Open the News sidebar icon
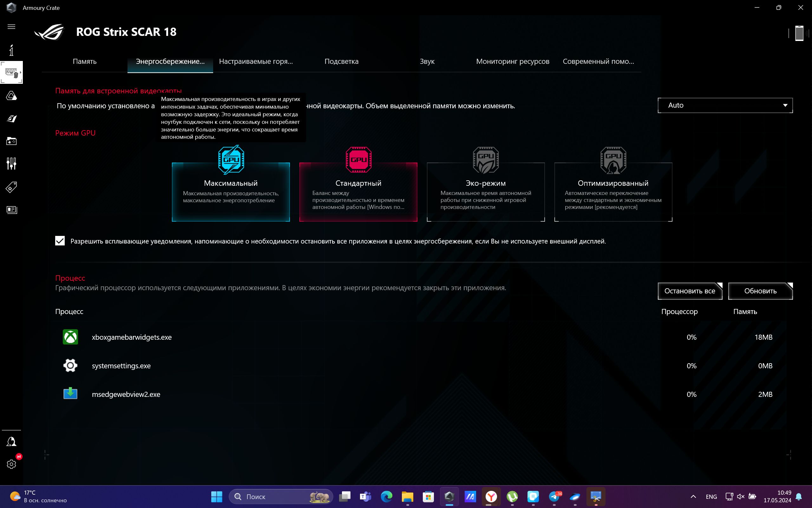812x508 pixels. click(11, 210)
